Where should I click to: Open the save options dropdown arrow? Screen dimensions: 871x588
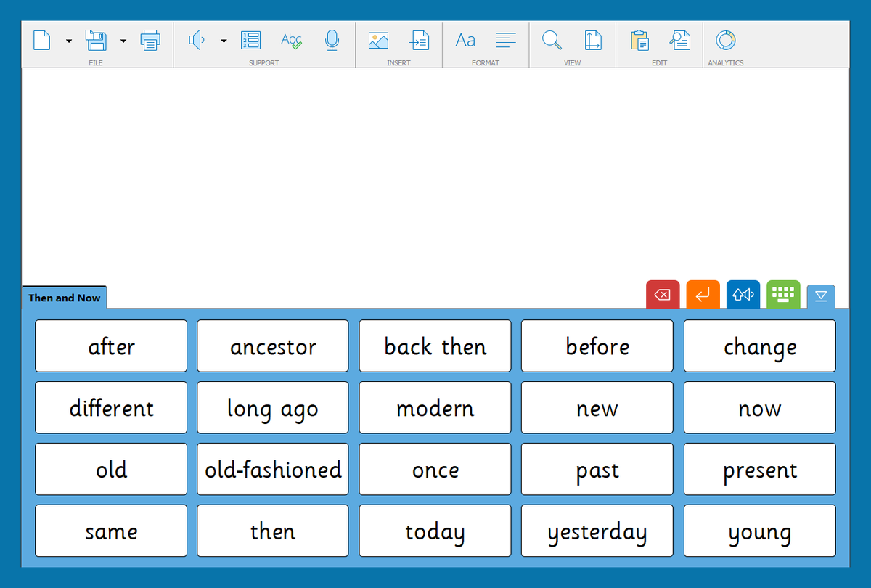point(123,40)
